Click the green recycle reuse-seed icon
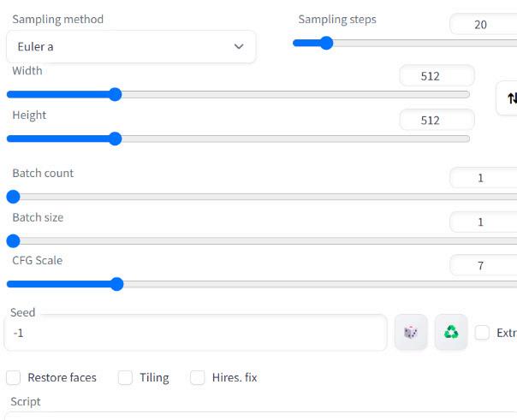The width and height of the screenshot is (517, 420). [451, 332]
